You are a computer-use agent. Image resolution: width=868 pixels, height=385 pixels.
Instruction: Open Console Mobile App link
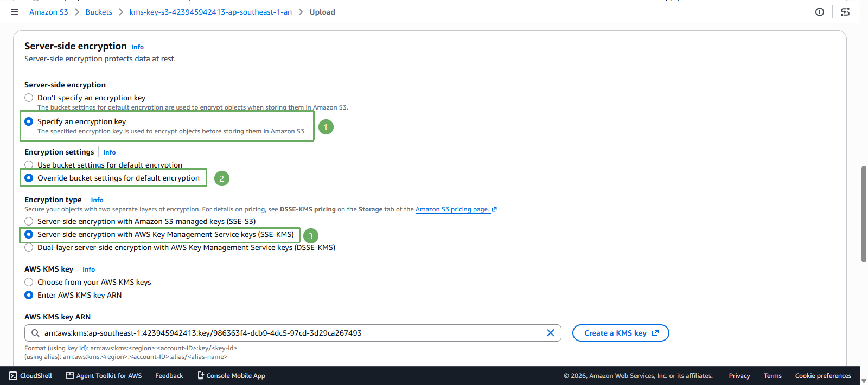point(231,376)
